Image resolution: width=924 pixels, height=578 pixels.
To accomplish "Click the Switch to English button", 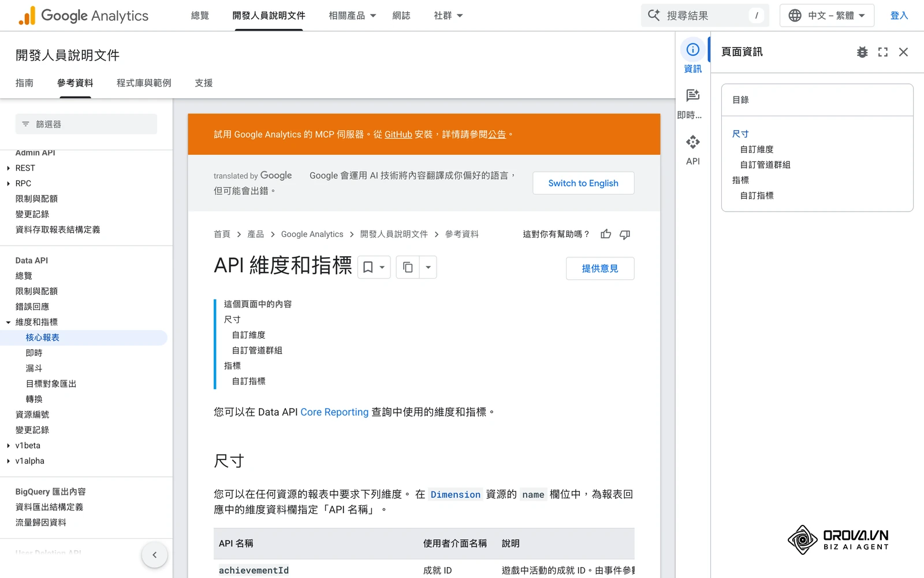I will [583, 183].
